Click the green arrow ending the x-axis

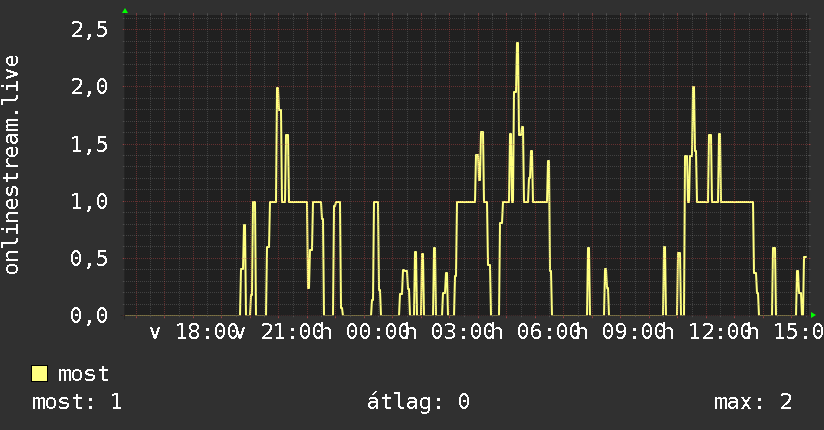coord(813,315)
